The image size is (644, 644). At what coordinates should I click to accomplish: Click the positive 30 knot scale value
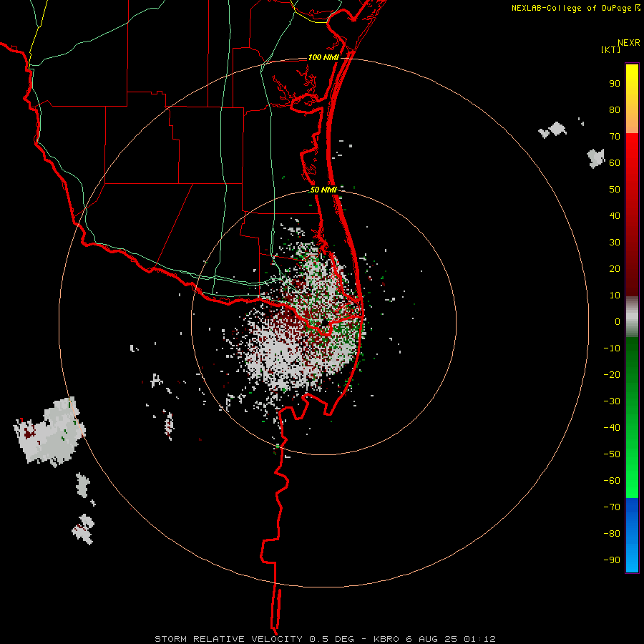point(615,243)
